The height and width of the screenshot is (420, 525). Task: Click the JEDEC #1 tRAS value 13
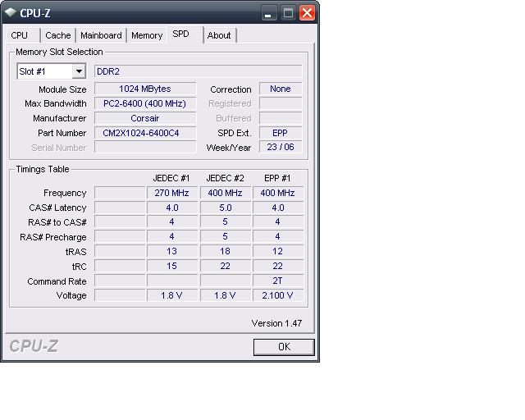pos(171,251)
